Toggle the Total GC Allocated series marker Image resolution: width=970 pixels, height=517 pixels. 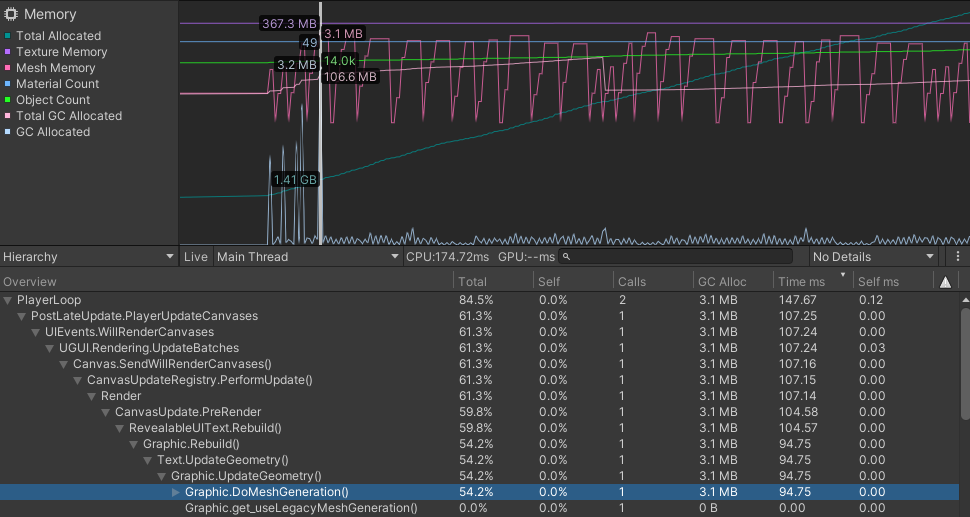coord(7,116)
